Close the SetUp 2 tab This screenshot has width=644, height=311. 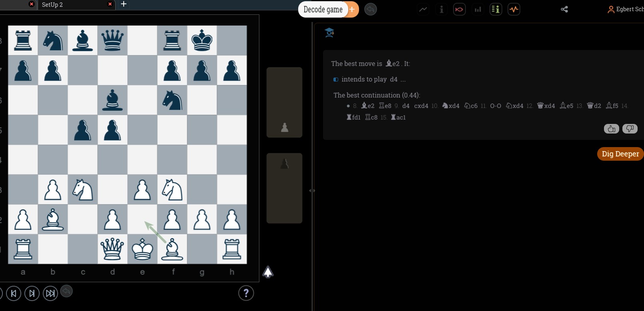[110, 4]
